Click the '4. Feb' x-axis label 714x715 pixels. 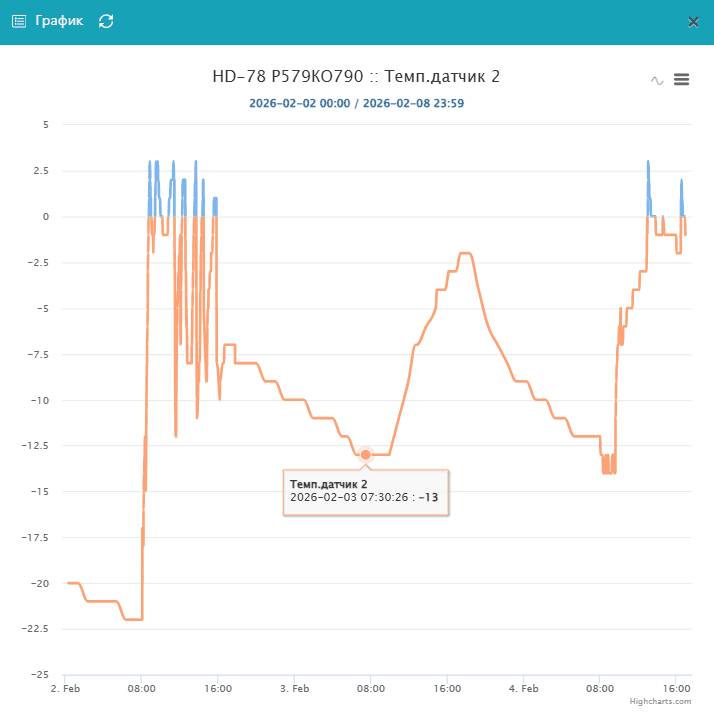[x=523, y=688]
